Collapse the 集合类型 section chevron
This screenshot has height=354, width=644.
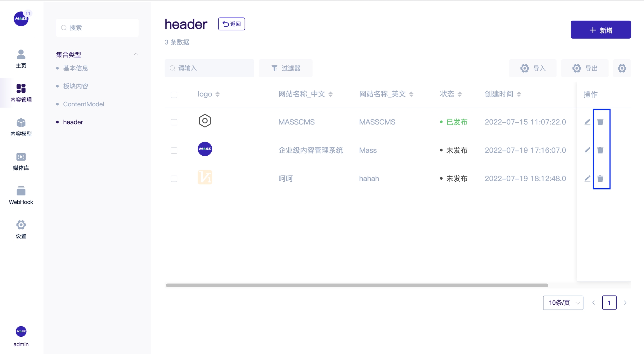(136, 54)
